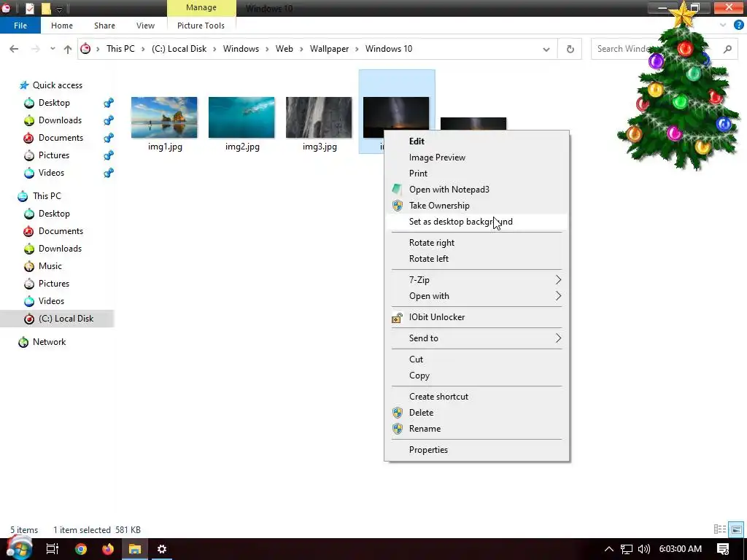Open Network in navigation pane
The image size is (747, 560).
[x=49, y=342]
